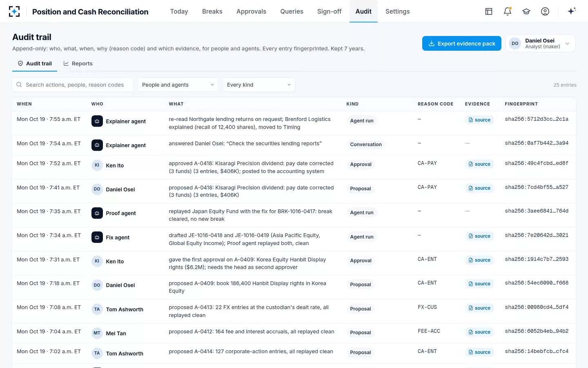
Task: Open the sparkle assistant icon
Action: (x=572, y=11)
